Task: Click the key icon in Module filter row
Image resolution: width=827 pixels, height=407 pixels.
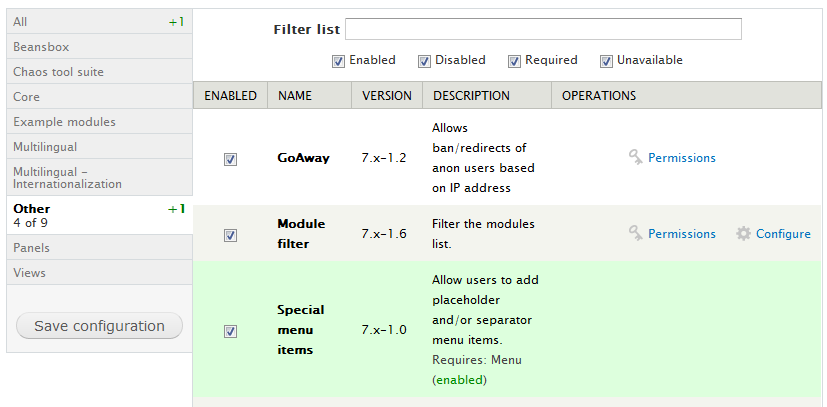Action: (636, 233)
